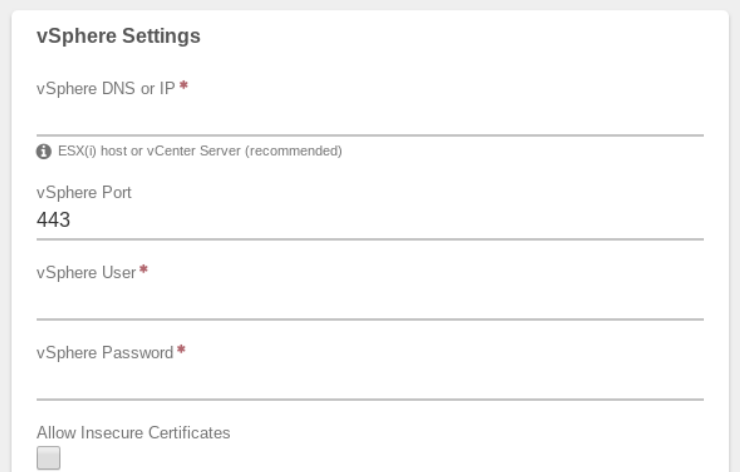This screenshot has height=472, width=740.
Task: Click the vSphere Settings heading
Action: click(118, 36)
